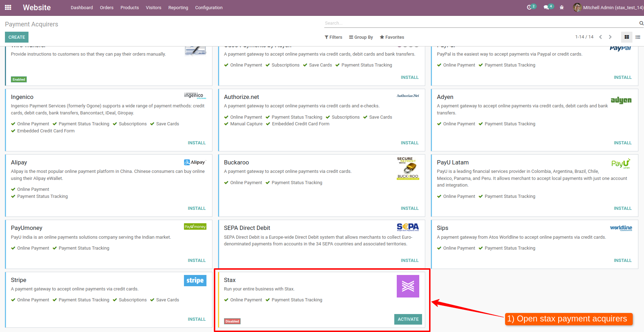This screenshot has width=644, height=332.
Task: Go to previous page arrow
Action: (600, 37)
